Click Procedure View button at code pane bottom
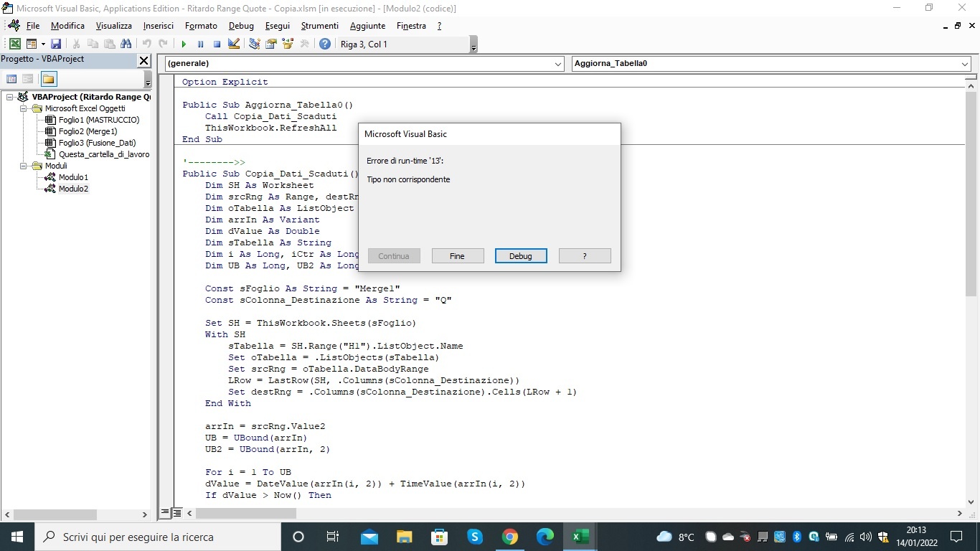Screen dimensions: 980x551 click(x=165, y=513)
